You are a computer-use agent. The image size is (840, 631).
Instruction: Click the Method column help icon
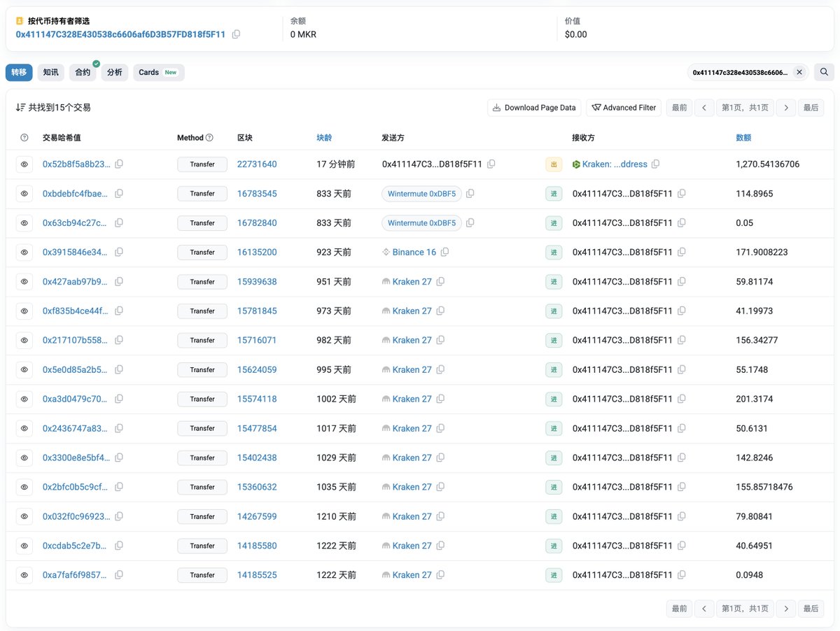pyautogui.click(x=209, y=138)
